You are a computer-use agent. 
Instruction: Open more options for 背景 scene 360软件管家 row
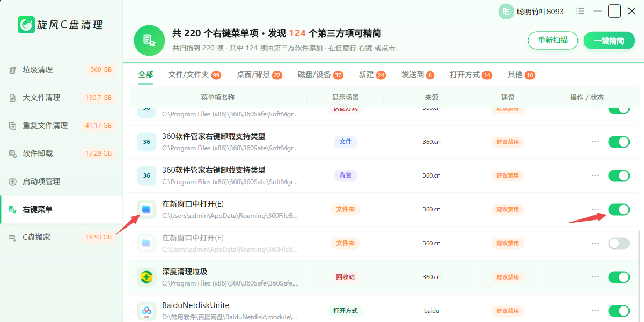click(595, 175)
